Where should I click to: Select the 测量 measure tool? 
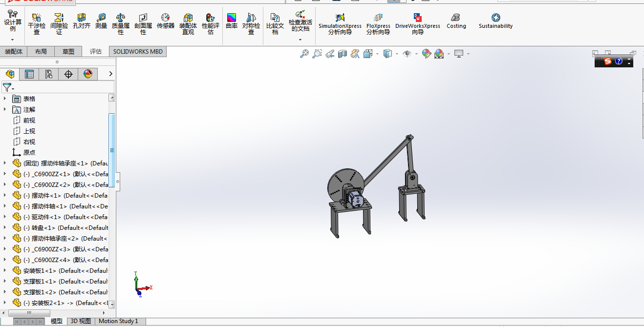[101, 21]
